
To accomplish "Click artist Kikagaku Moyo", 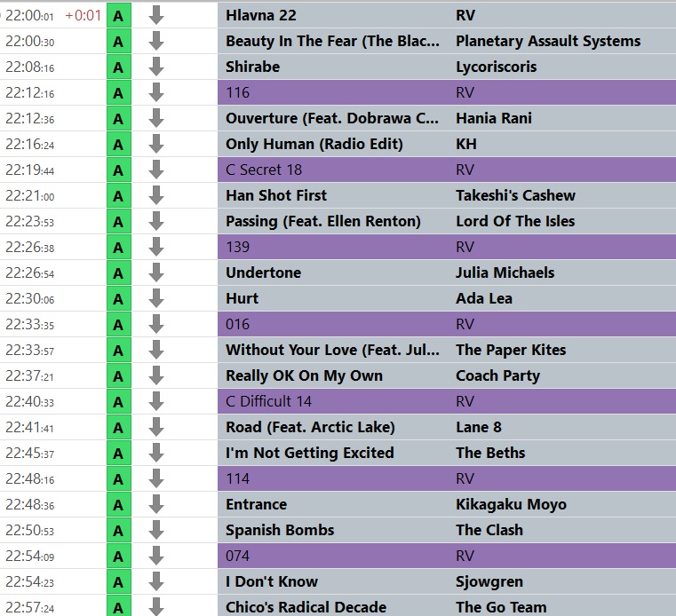I will point(511,504).
